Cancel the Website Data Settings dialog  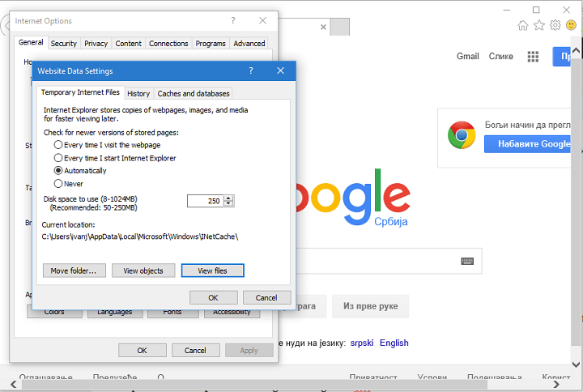tap(266, 297)
